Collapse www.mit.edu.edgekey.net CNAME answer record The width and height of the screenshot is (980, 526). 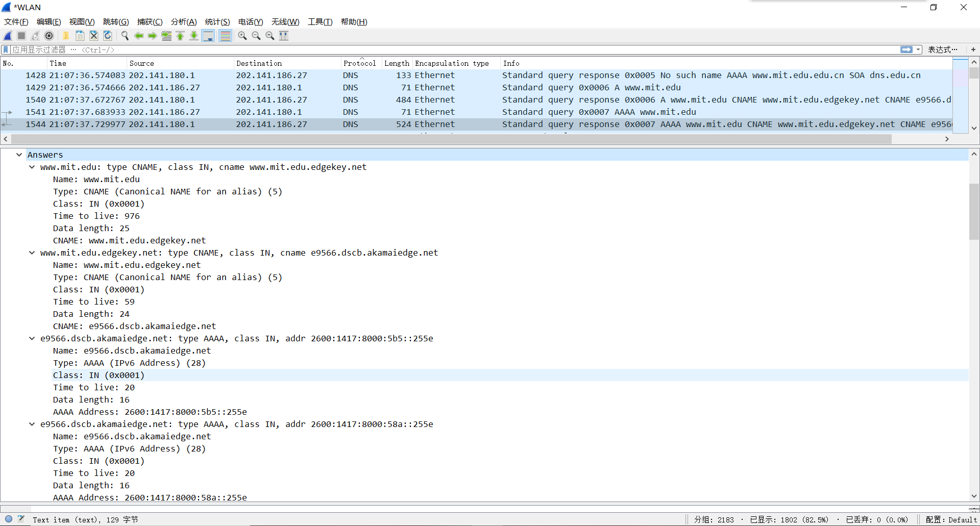click(32, 253)
